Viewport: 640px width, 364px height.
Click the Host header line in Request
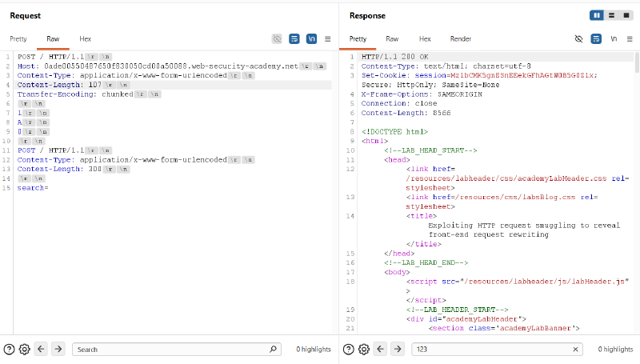click(171, 66)
